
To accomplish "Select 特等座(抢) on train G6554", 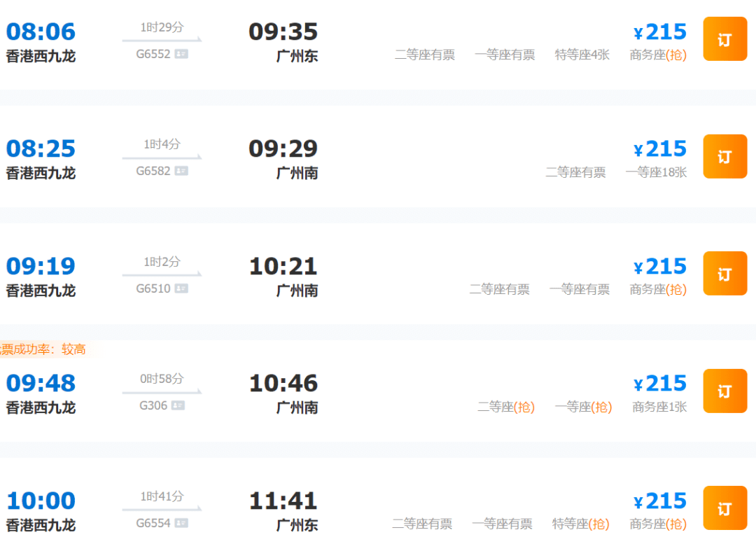I will [580, 524].
